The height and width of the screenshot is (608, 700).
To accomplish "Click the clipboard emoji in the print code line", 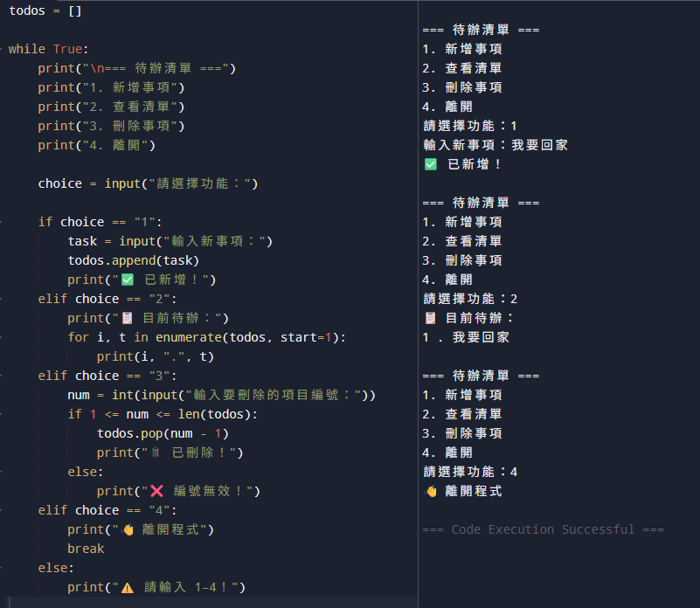I will click(x=128, y=318).
